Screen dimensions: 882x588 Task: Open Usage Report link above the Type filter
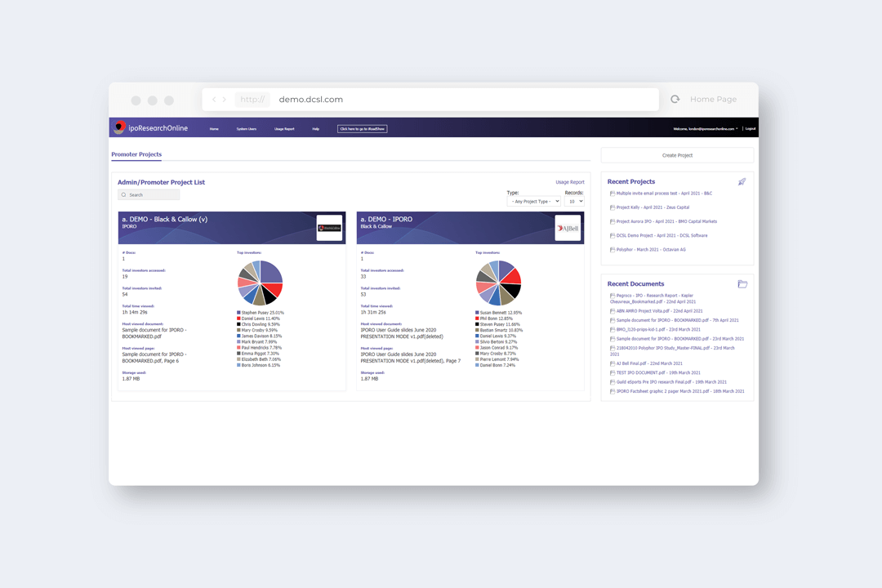570,182
